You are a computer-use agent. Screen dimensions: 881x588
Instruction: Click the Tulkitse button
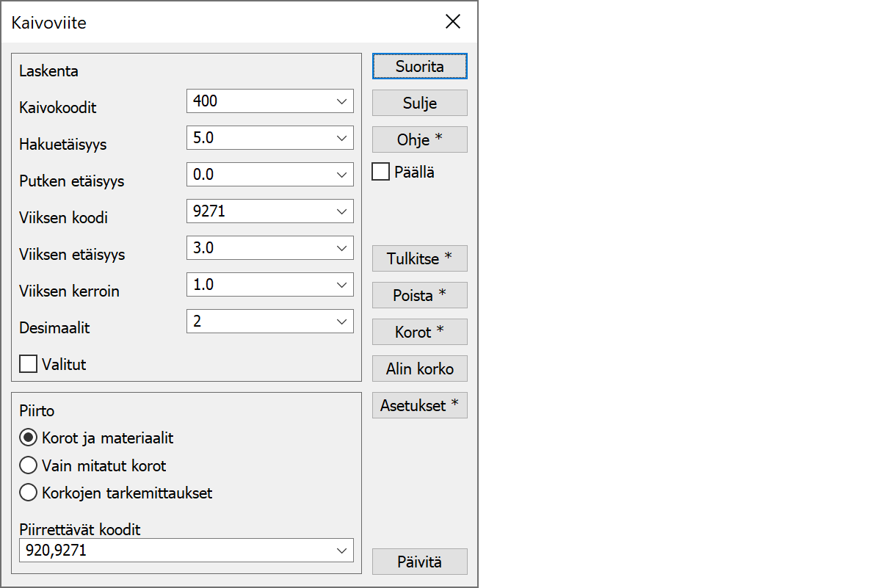[419, 258]
